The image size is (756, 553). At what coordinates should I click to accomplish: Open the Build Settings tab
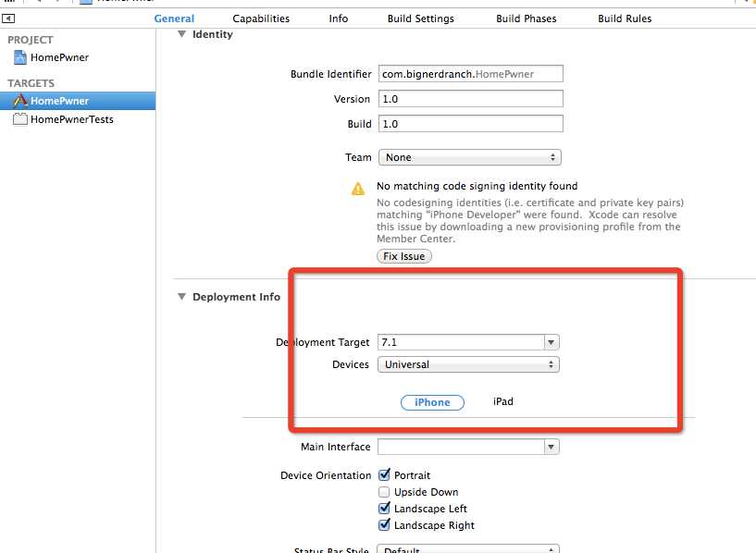[x=421, y=18]
